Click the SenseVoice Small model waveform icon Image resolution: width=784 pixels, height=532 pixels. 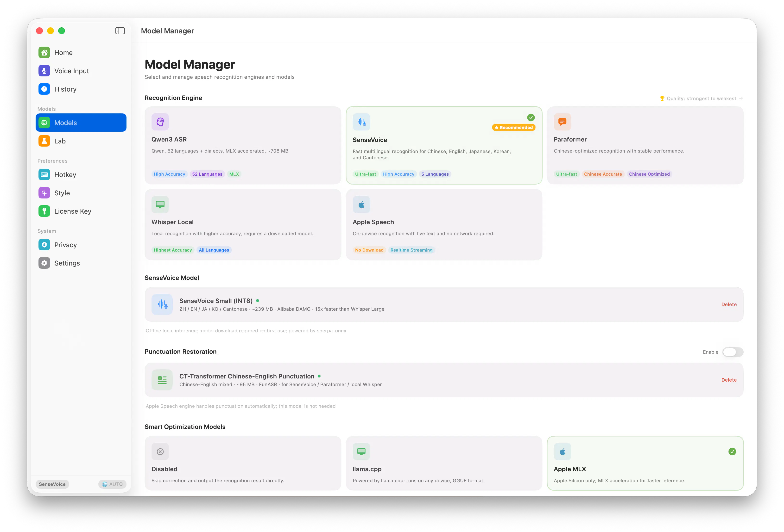[162, 304]
